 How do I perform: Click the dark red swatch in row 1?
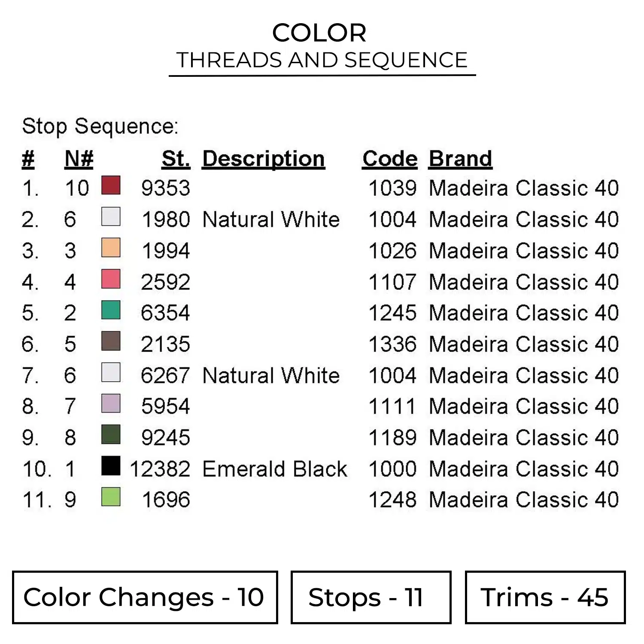pyautogui.click(x=111, y=185)
